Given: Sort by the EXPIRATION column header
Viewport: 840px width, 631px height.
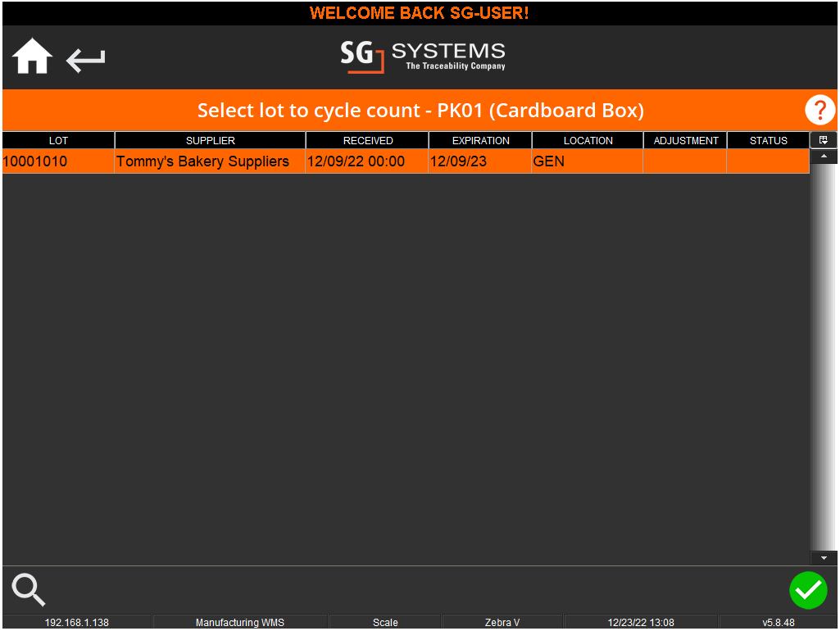Looking at the screenshot, I should [x=480, y=140].
